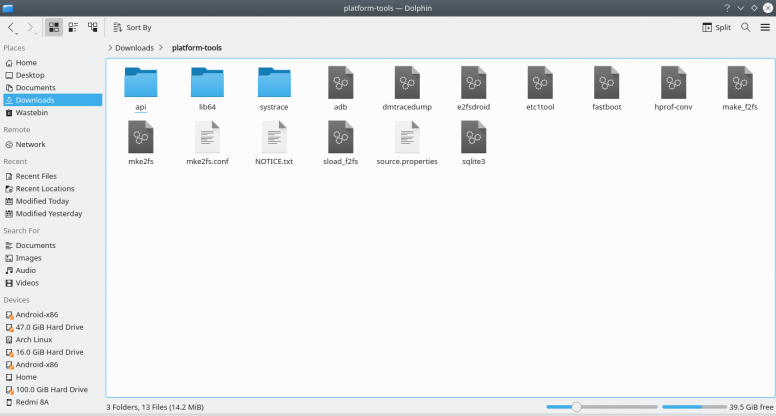Search for Images
Screen dimensions: 776x416
pyautogui.click(x=52, y=258)
